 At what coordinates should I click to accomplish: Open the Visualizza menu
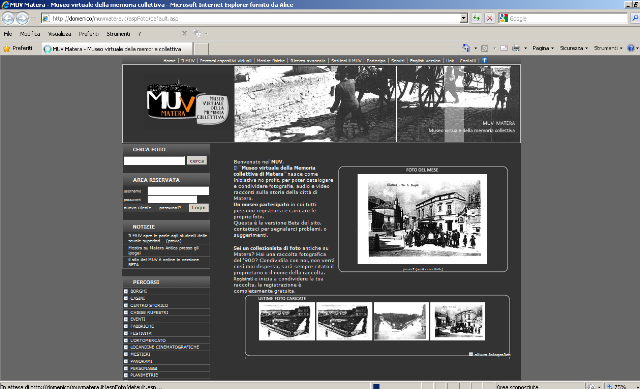tap(60, 34)
